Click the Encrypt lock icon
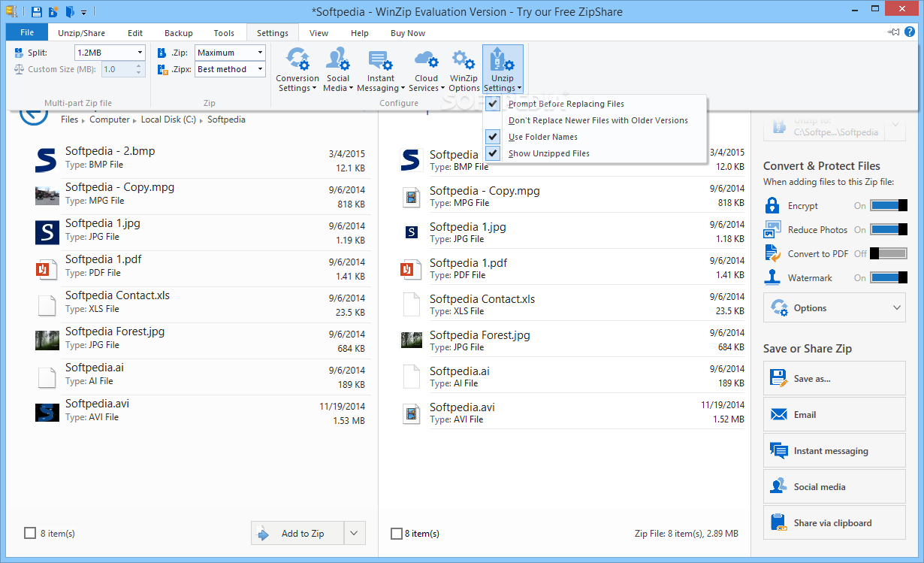This screenshot has height=563, width=924. click(x=772, y=205)
